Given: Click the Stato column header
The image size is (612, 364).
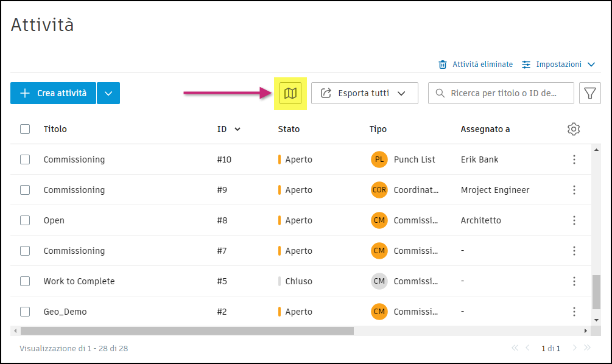Looking at the screenshot, I should [289, 129].
